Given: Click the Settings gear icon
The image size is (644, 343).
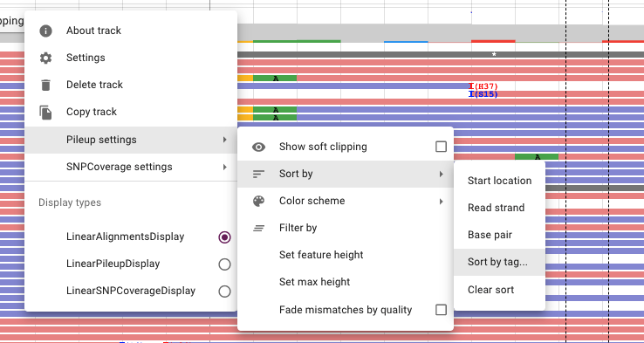Looking at the screenshot, I should (x=45, y=58).
